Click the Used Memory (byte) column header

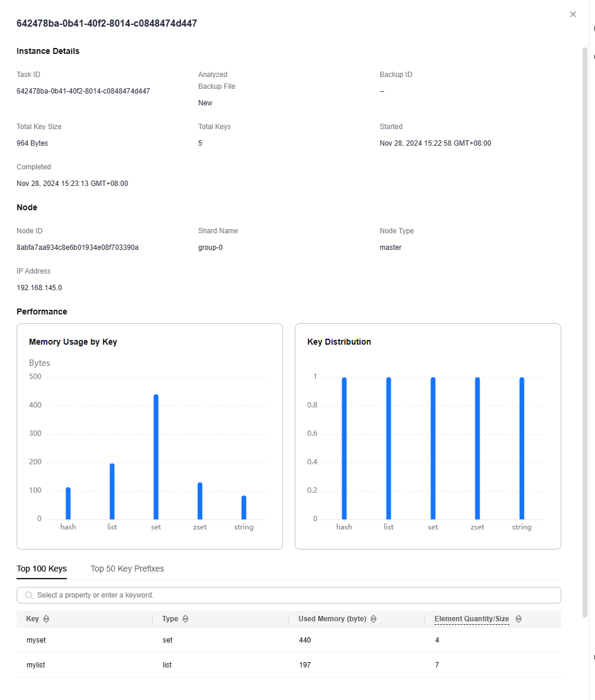(332, 619)
